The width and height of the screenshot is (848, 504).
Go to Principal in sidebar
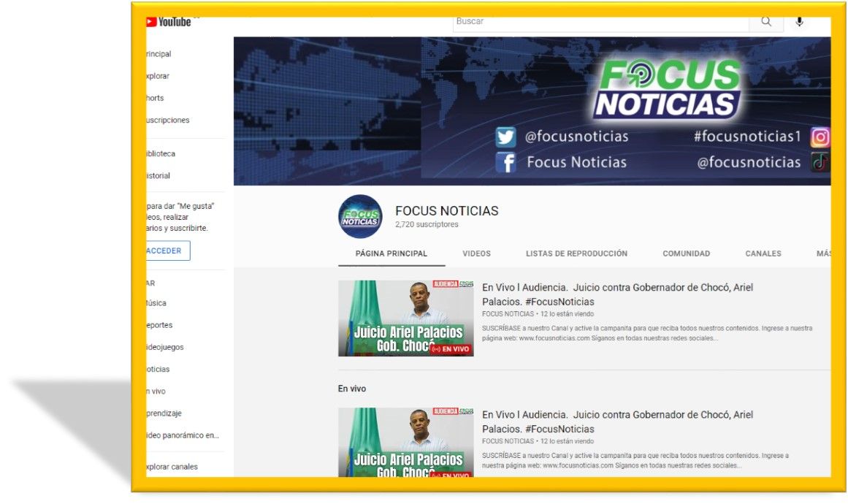(x=158, y=54)
